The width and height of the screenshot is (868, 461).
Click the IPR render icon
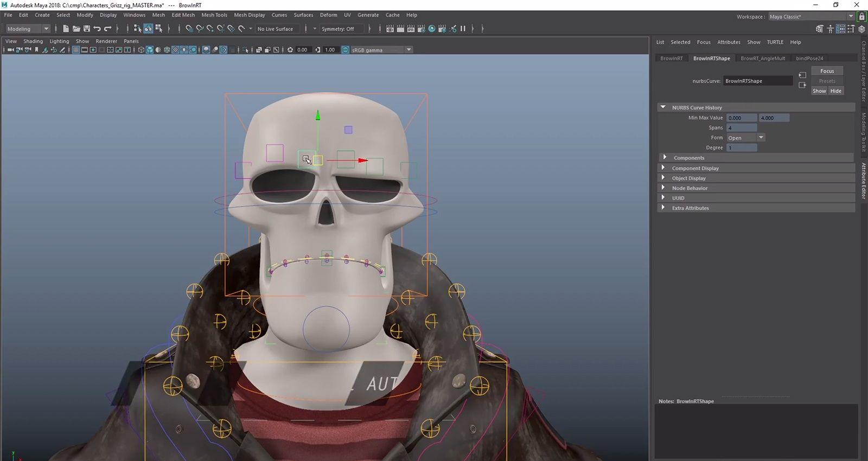tap(411, 29)
